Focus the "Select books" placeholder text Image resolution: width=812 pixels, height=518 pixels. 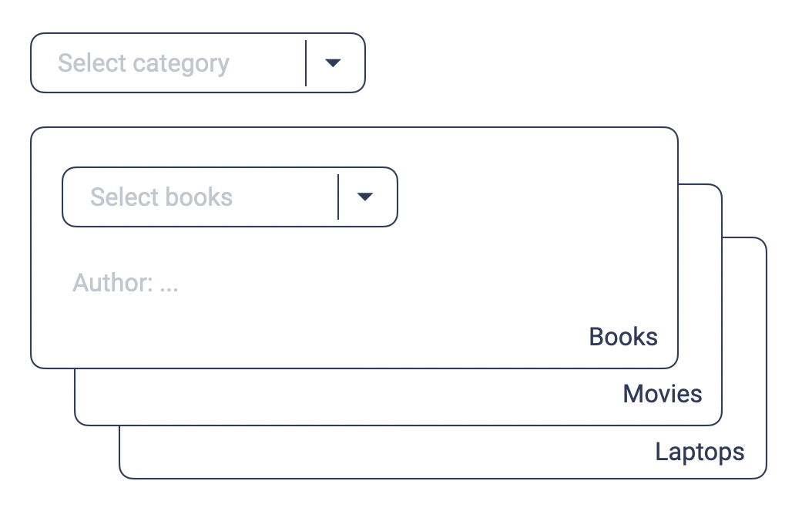(x=161, y=197)
